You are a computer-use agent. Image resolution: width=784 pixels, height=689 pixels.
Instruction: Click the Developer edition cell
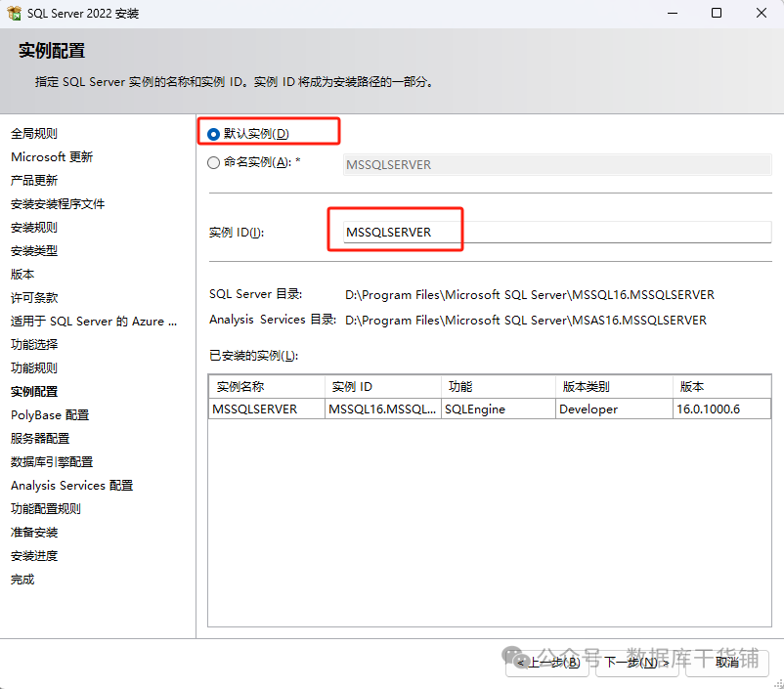point(615,409)
